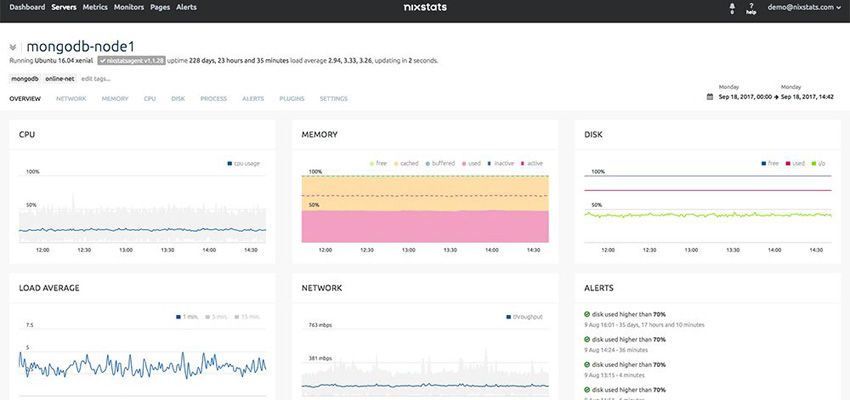Click the DISK panel heading
The height and width of the screenshot is (400, 850).
(x=593, y=134)
